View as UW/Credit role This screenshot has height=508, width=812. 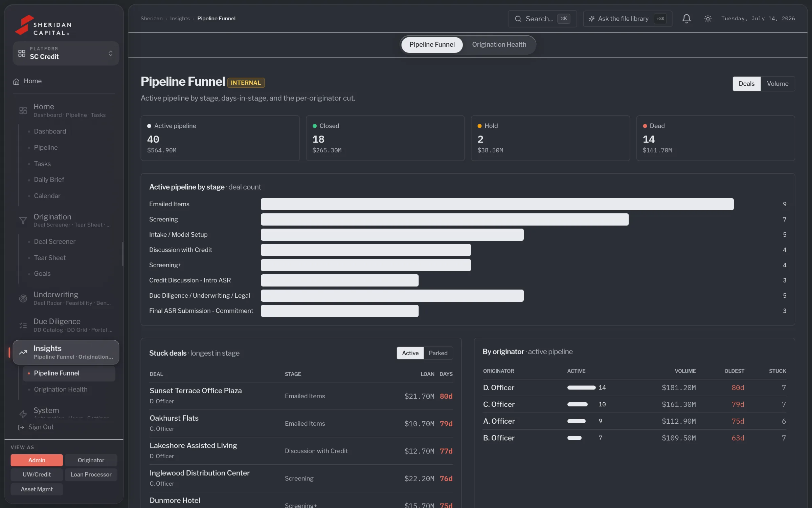click(37, 474)
